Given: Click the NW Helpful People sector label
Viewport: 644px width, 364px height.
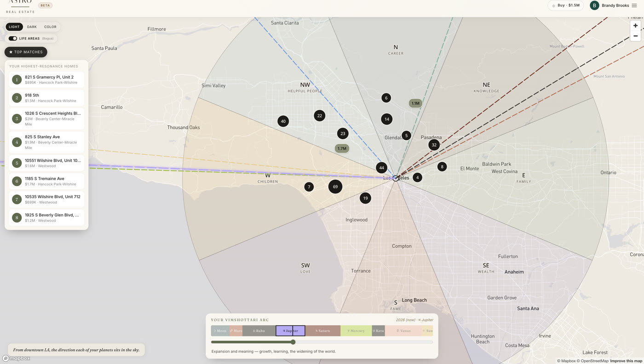Looking at the screenshot, I should [x=305, y=87].
